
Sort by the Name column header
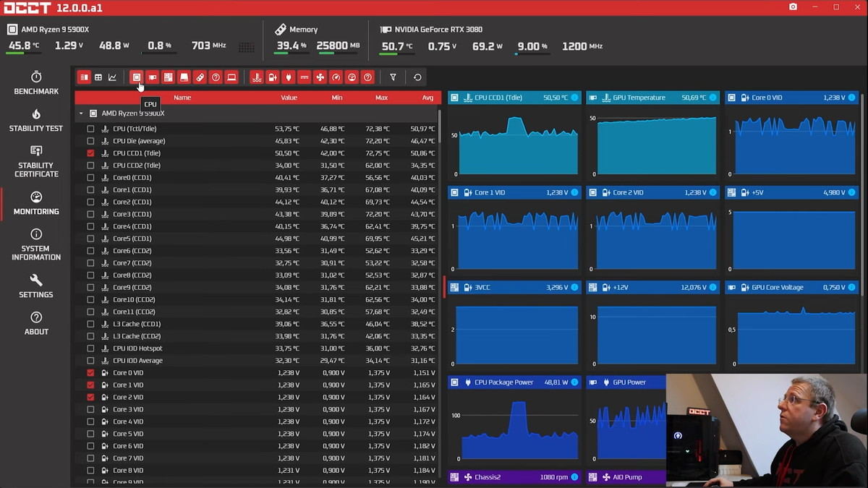tap(182, 98)
